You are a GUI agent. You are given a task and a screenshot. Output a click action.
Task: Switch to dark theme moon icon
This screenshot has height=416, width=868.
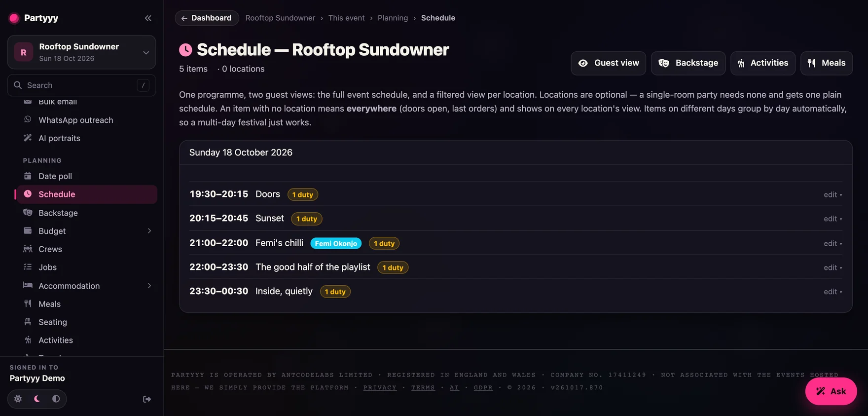[x=37, y=399]
